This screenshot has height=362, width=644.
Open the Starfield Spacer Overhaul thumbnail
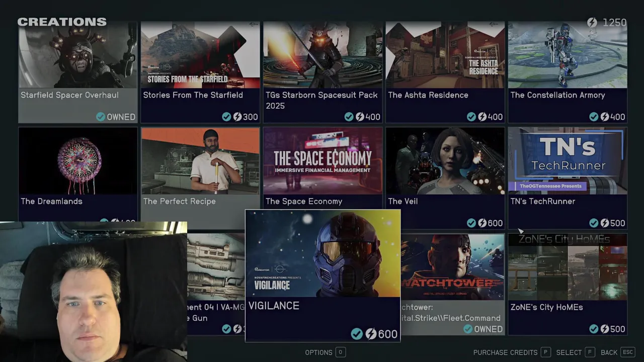pos(78,55)
